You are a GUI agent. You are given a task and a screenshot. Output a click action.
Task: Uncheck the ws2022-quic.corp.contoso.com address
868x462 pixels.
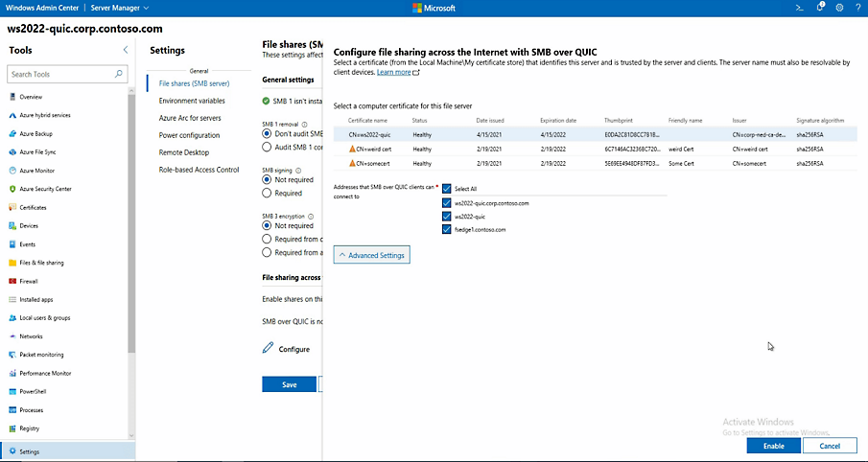coord(447,203)
